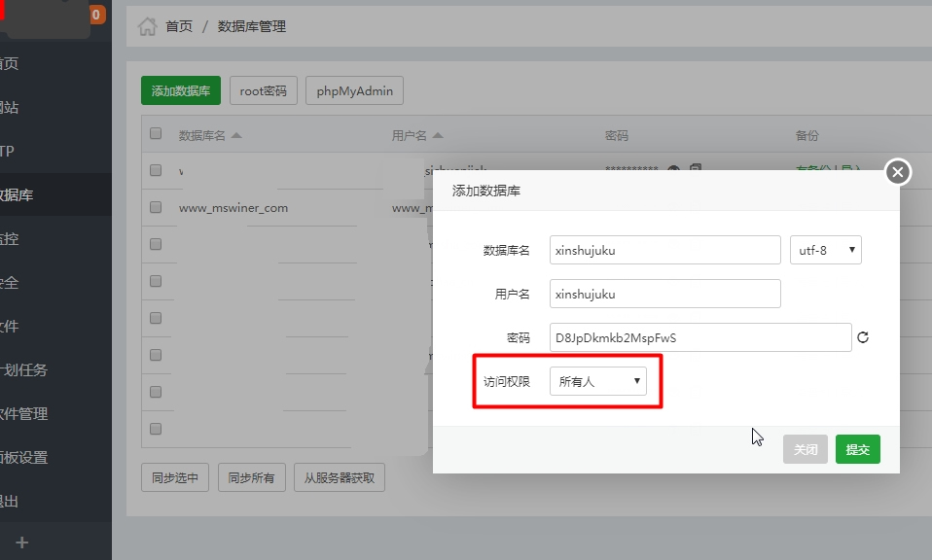Close the 添加数据库 dialog with the X icon
Viewport: 932px width, 560px height.
click(897, 172)
